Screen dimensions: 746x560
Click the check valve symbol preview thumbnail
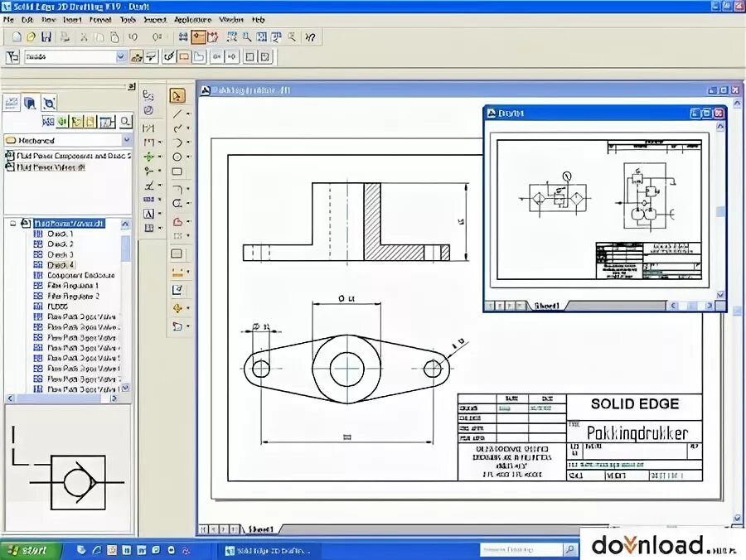point(68,468)
